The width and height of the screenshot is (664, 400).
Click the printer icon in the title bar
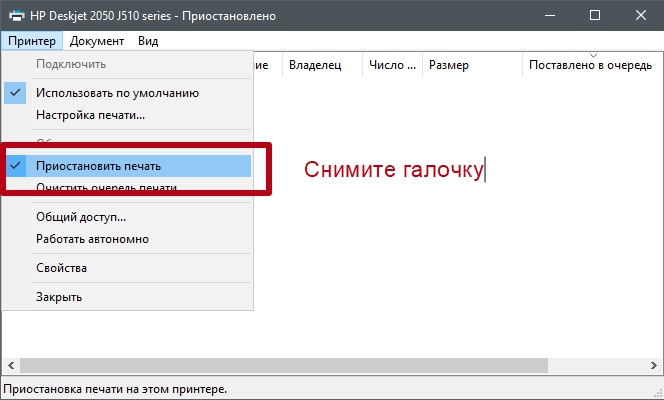(16, 16)
